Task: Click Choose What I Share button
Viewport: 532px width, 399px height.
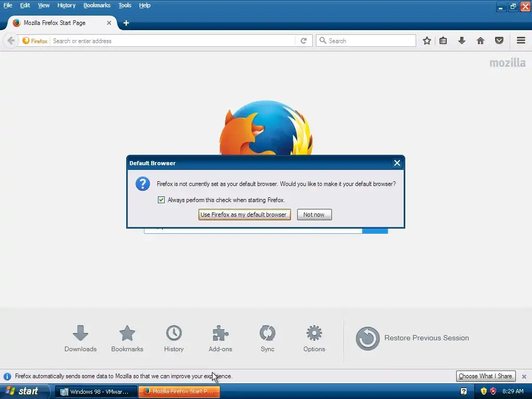Action: [x=486, y=376]
